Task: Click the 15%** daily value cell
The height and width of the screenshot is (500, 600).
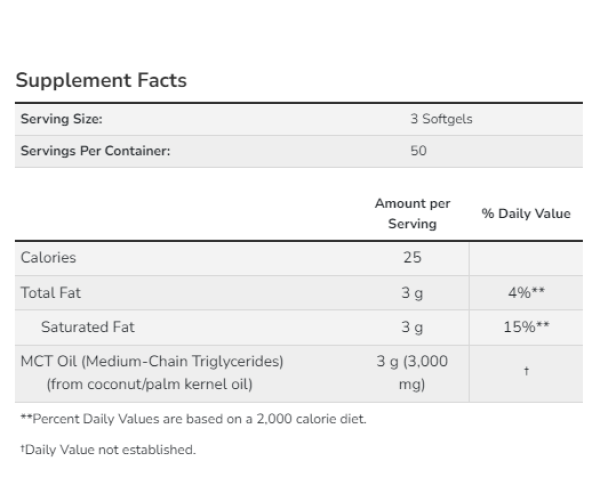Action: coord(526,327)
